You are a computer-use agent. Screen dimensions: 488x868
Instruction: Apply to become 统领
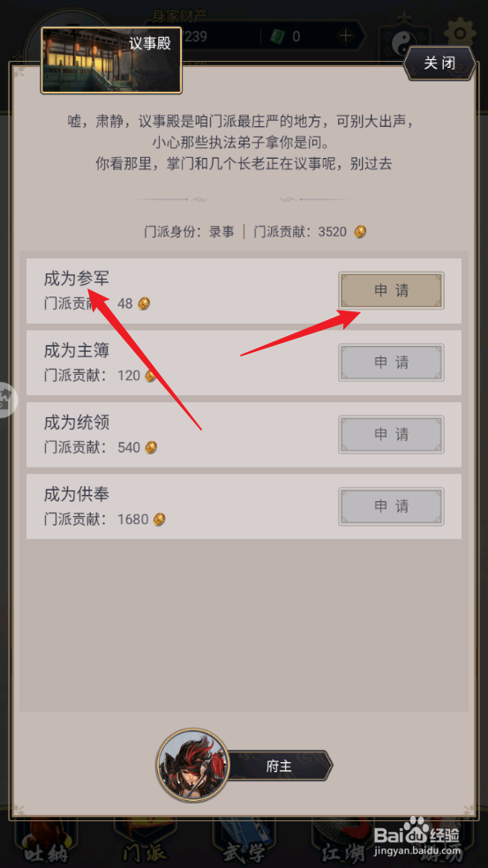391,435
